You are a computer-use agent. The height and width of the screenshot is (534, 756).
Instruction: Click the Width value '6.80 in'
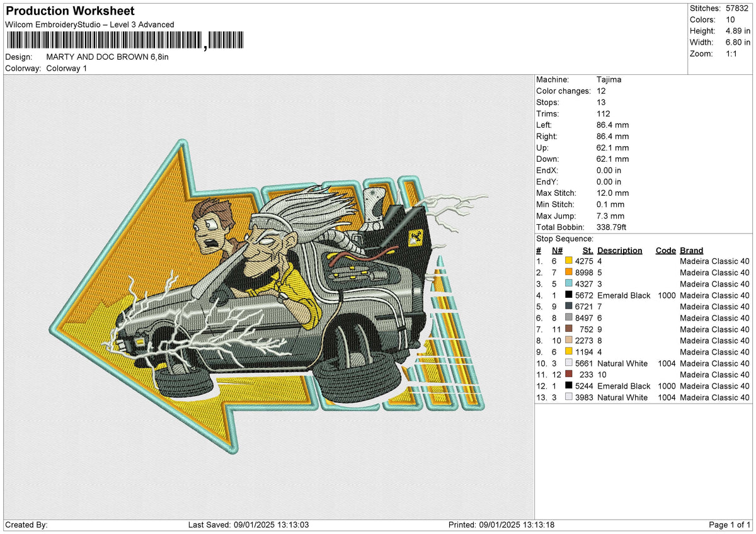click(x=737, y=42)
